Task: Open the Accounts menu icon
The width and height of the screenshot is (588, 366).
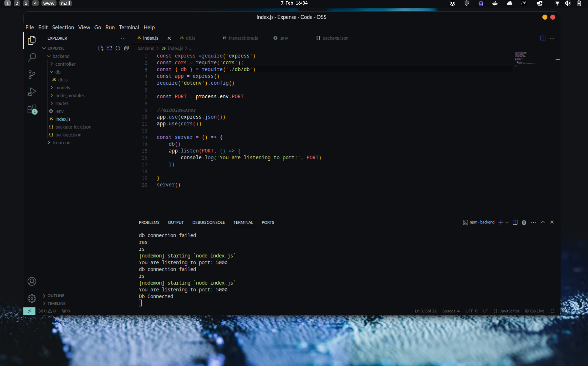Action: coord(32,281)
